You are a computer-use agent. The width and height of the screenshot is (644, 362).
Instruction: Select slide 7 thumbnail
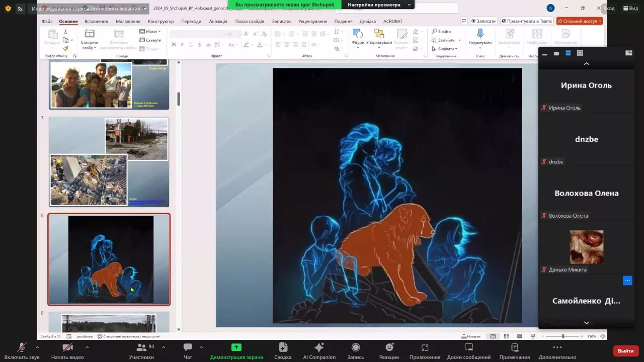(x=109, y=162)
